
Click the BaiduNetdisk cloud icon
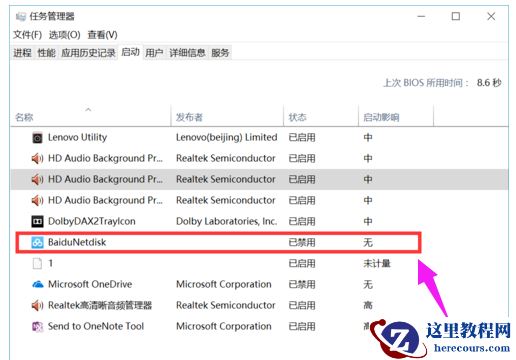tap(37, 242)
